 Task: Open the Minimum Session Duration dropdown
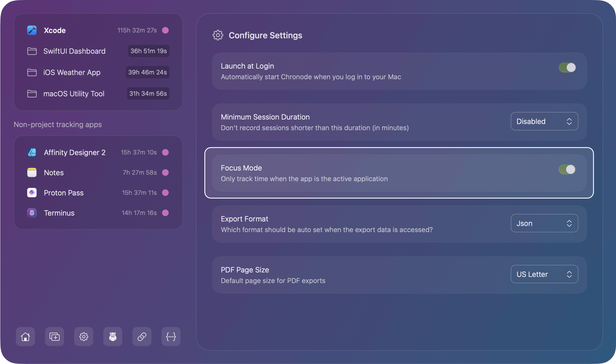[x=544, y=121]
